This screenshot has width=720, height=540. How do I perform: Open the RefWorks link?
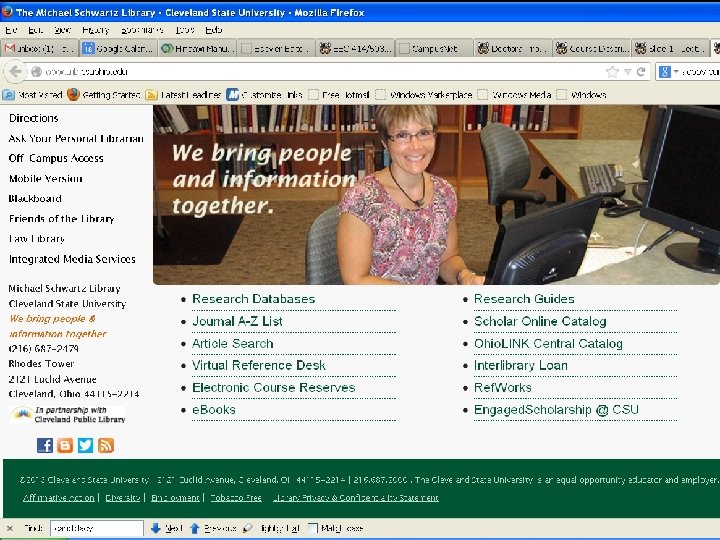[502, 388]
